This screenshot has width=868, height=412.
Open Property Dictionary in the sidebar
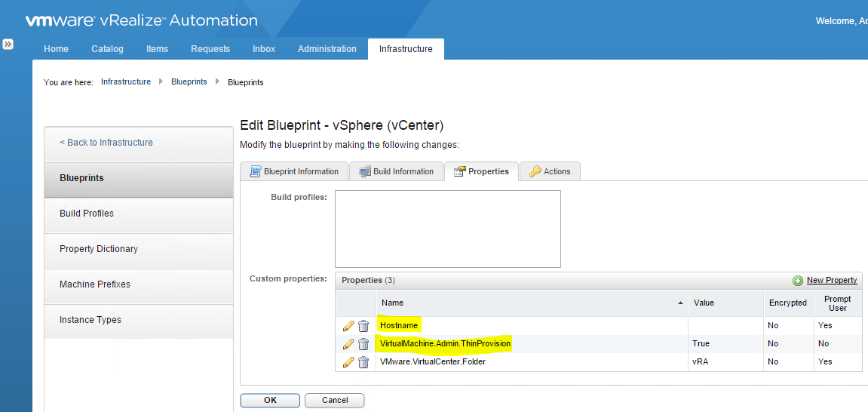[139, 249]
